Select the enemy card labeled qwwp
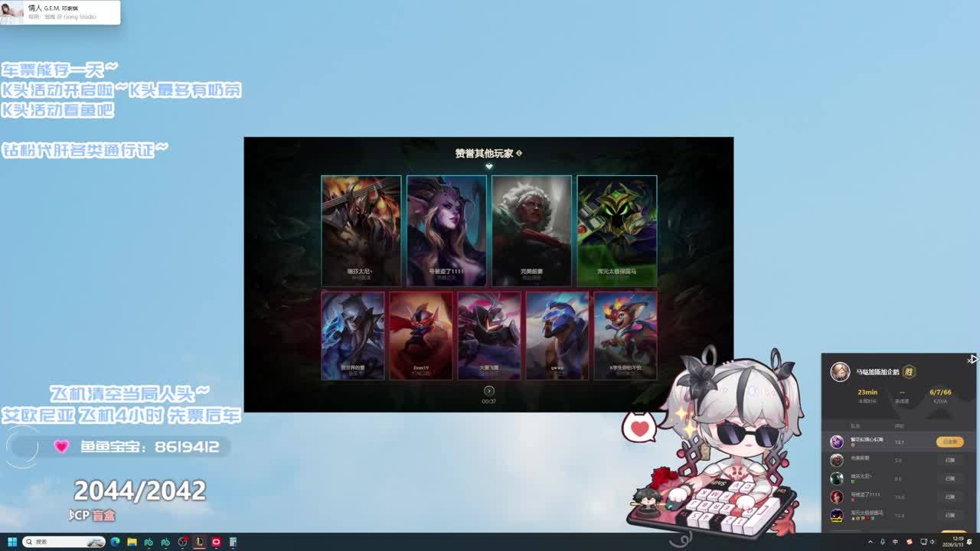Screen dimensions: 980x551 (x=557, y=335)
